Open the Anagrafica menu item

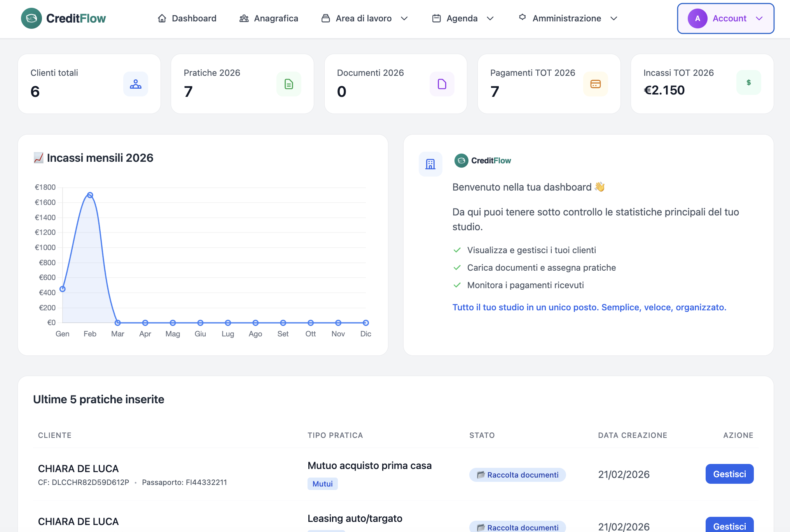(x=276, y=18)
